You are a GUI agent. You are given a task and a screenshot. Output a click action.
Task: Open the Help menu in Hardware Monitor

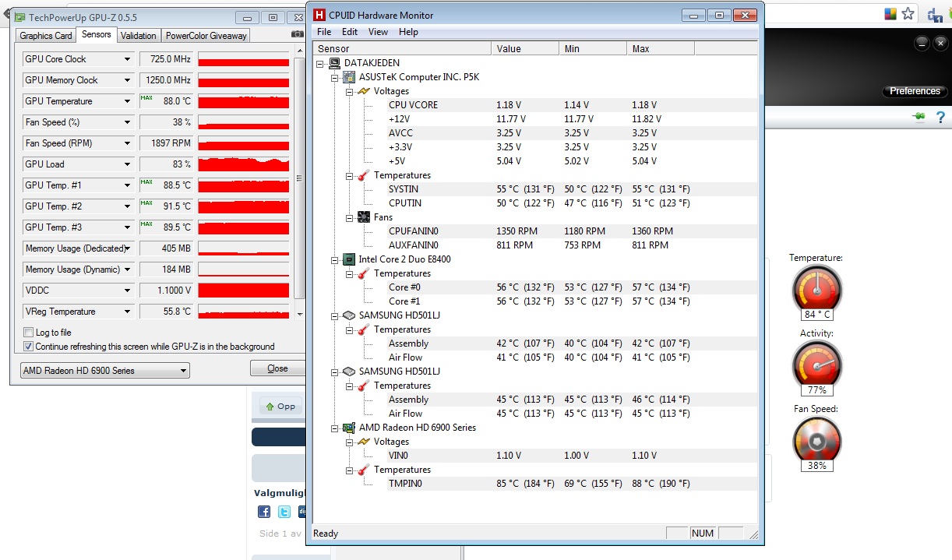408,32
